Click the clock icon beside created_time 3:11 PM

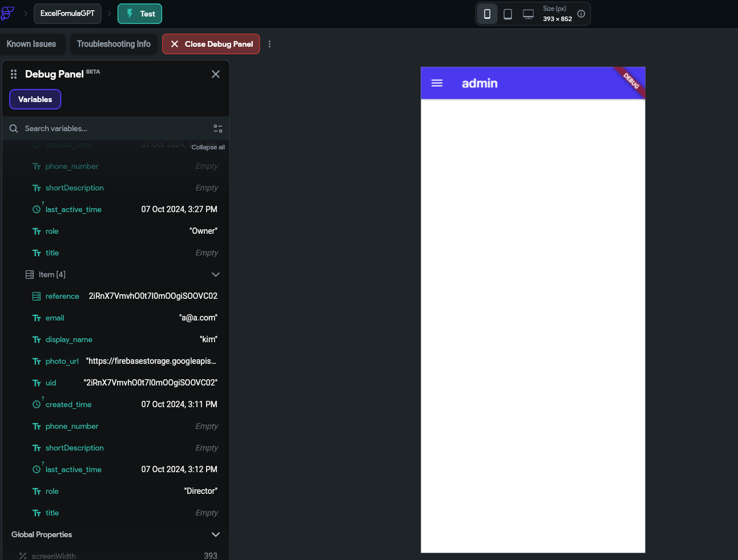[37, 404]
